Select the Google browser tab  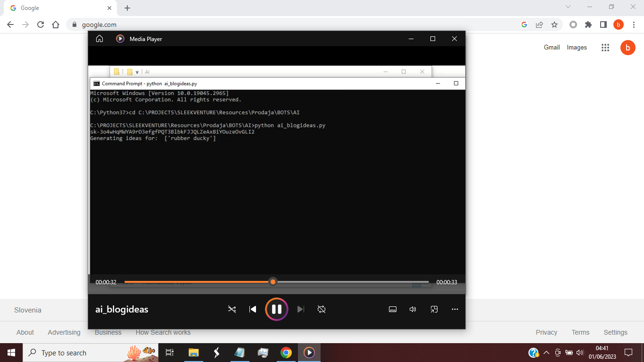(x=60, y=8)
